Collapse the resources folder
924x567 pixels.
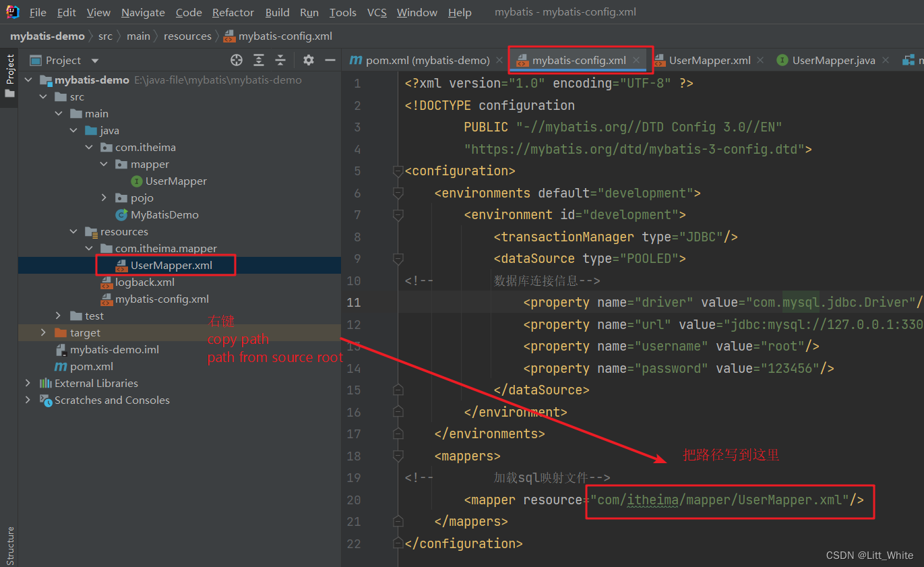[x=73, y=232]
